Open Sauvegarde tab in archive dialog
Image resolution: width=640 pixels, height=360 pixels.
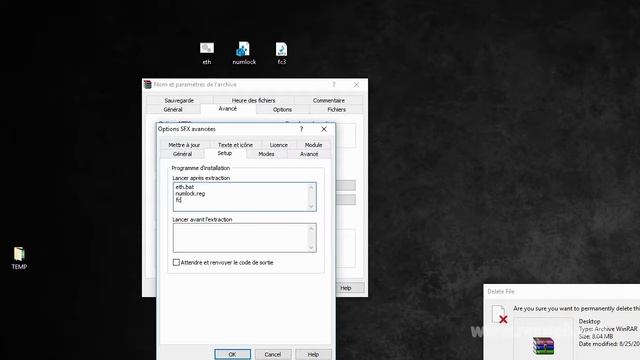click(179, 100)
